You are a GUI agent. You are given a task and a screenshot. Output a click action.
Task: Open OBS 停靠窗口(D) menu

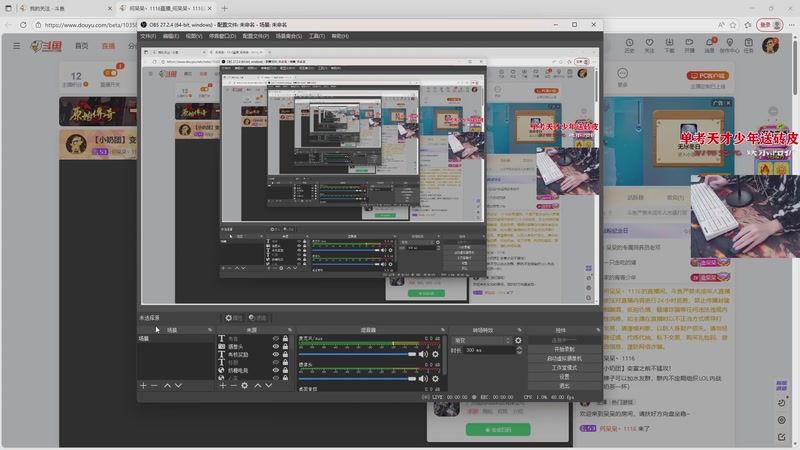pyautogui.click(x=222, y=36)
